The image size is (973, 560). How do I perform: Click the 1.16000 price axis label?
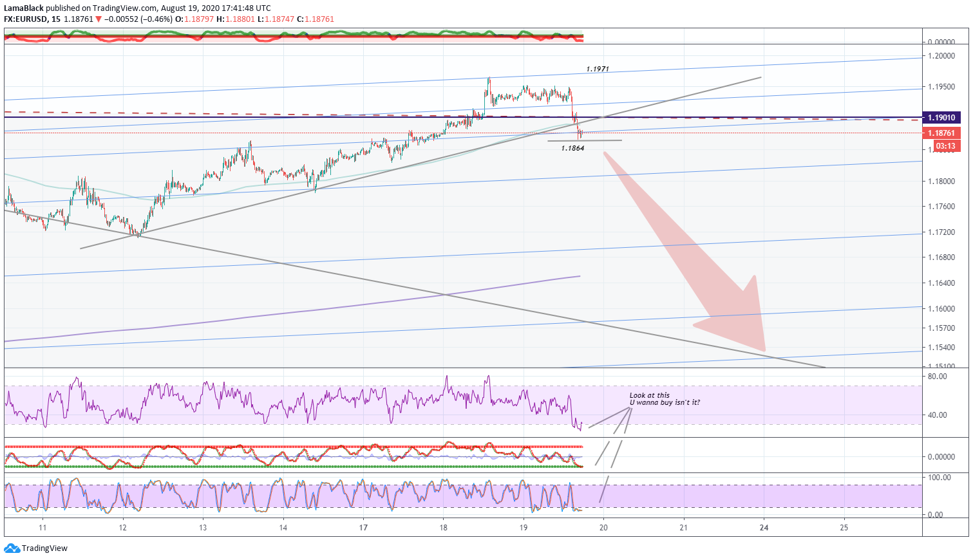(x=941, y=309)
